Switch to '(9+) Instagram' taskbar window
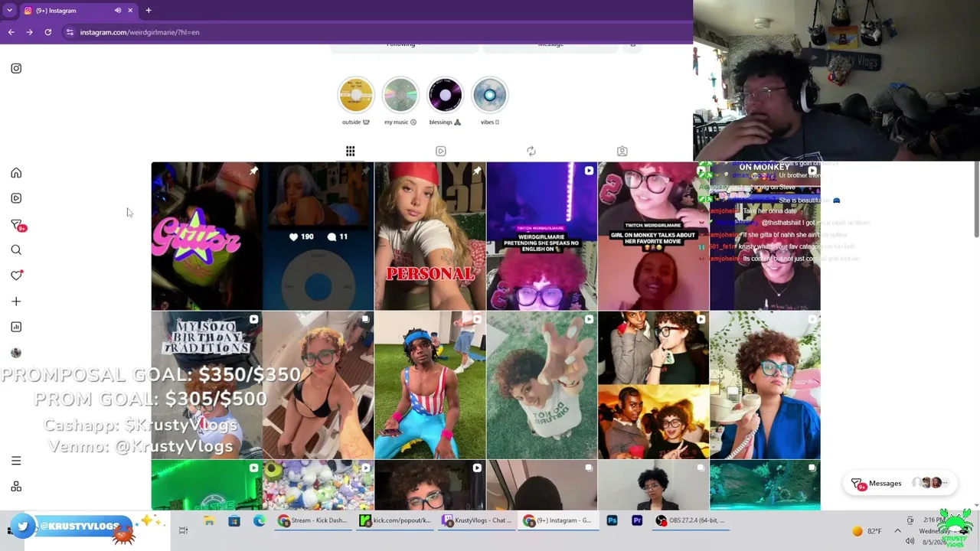980x551 pixels. [559, 521]
